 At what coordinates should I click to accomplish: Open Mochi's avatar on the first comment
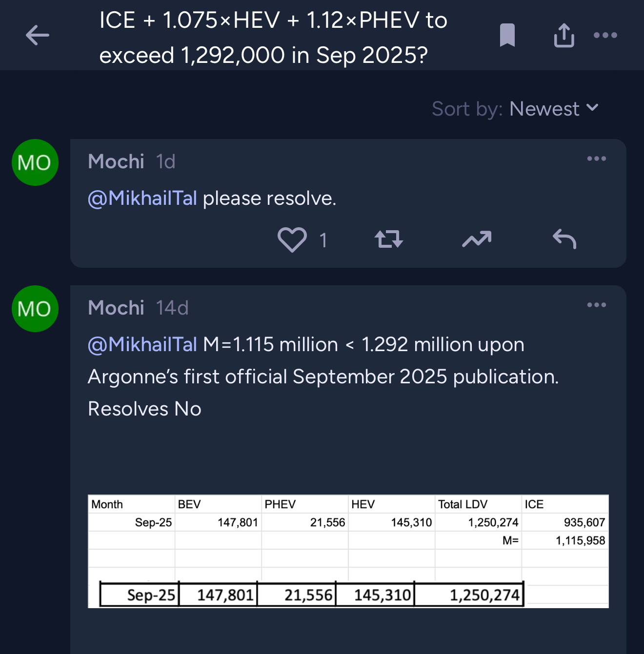tap(35, 162)
